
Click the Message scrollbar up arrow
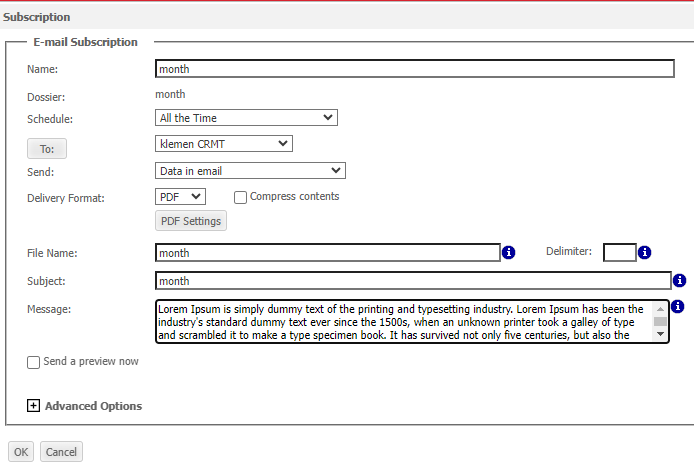coord(660,309)
